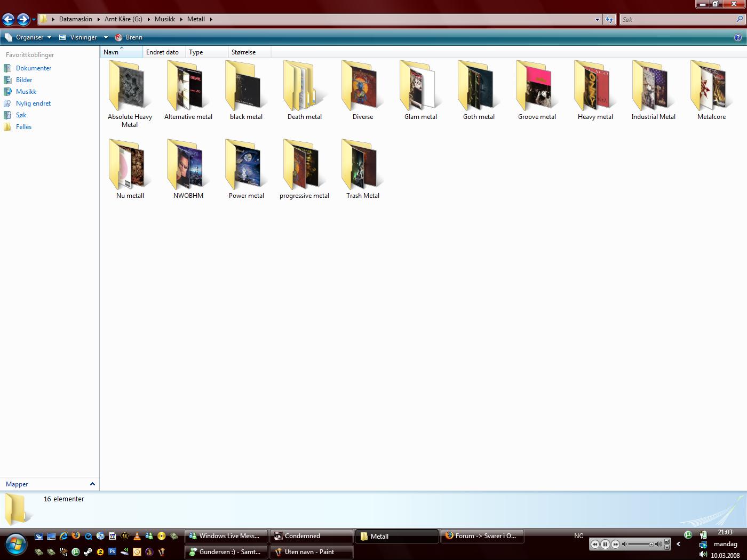The height and width of the screenshot is (560, 747).
Task: Select the Metalcore folder
Action: click(711, 90)
